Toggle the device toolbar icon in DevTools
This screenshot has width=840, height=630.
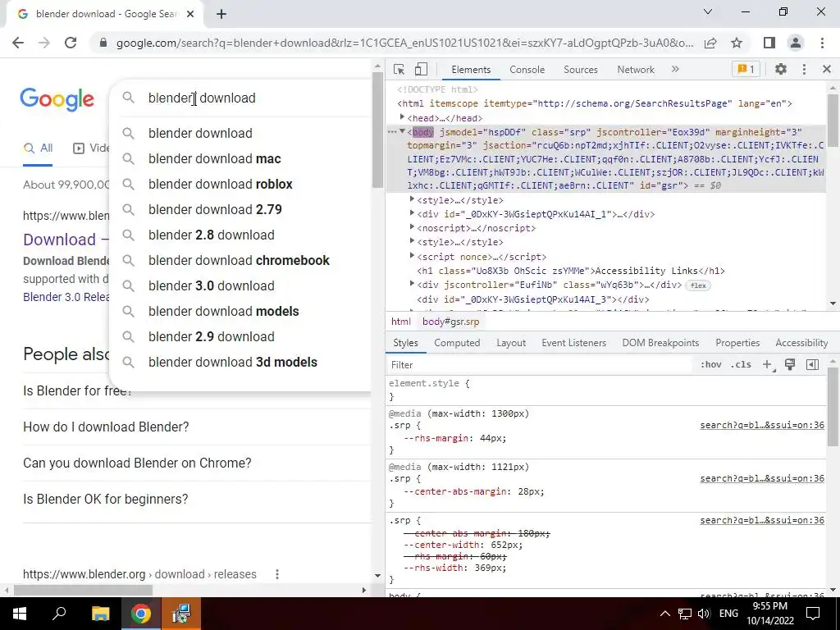(421, 70)
